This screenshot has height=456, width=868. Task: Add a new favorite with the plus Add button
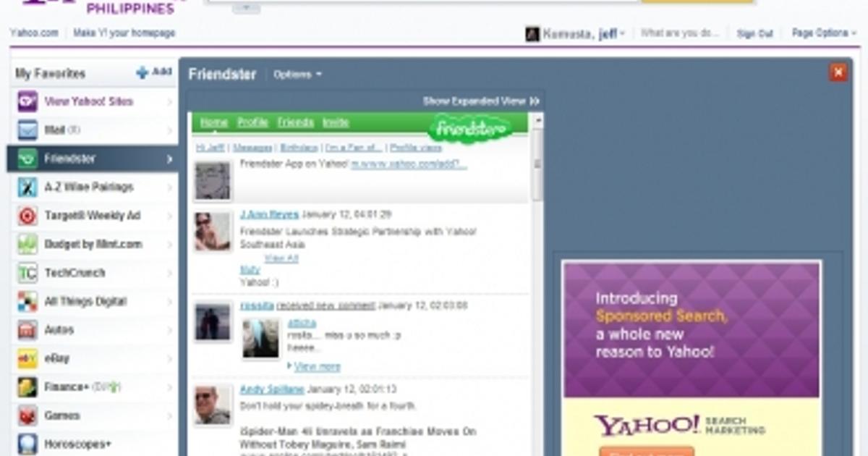click(153, 72)
